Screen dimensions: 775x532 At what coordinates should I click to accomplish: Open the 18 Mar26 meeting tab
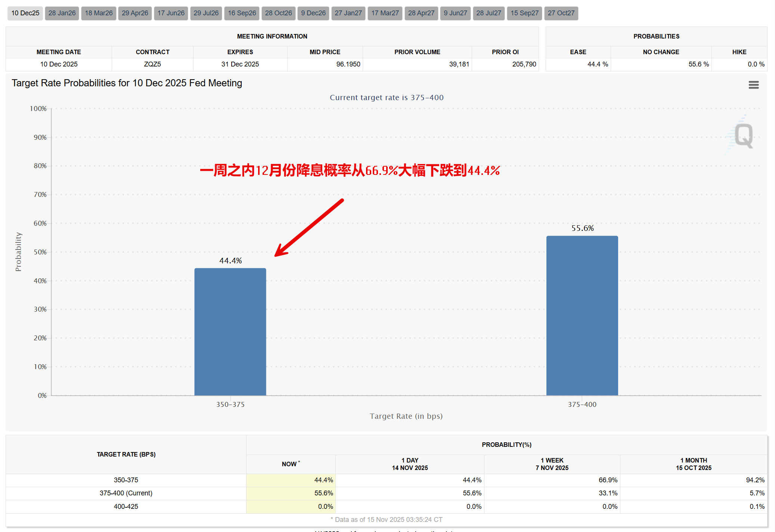(x=99, y=13)
